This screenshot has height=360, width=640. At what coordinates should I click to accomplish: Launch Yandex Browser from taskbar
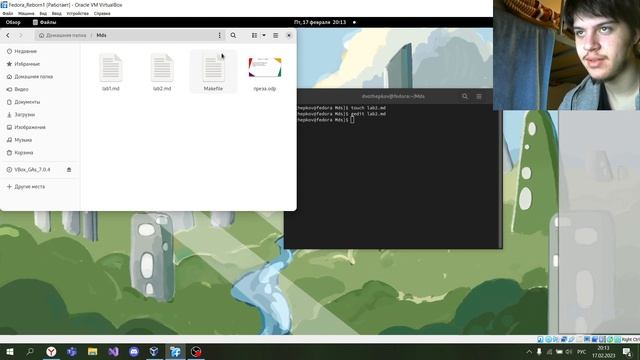tap(51, 351)
